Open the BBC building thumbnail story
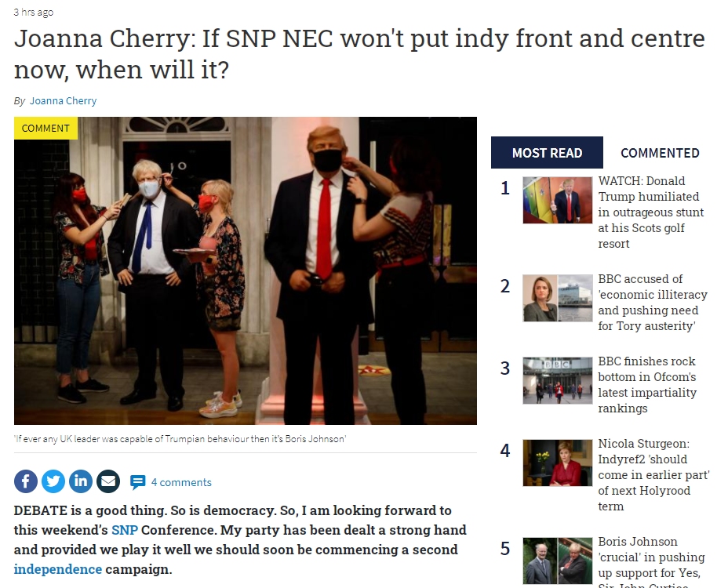Image resolution: width=728 pixels, height=588 pixels. [x=558, y=380]
